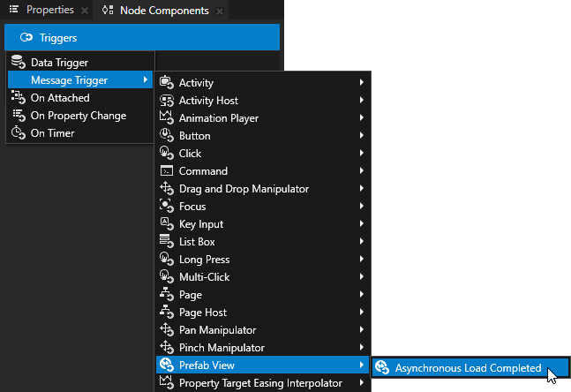Image resolution: width=571 pixels, height=392 pixels.
Task: Expand the Activity submenu arrow
Action: pos(361,82)
